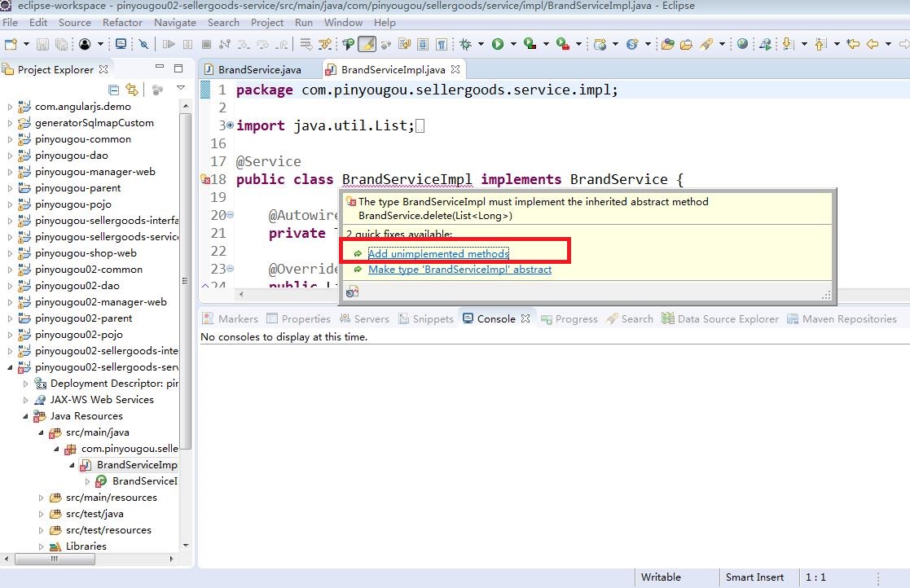Click the flashlight Search toolbar icon

click(706, 44)
